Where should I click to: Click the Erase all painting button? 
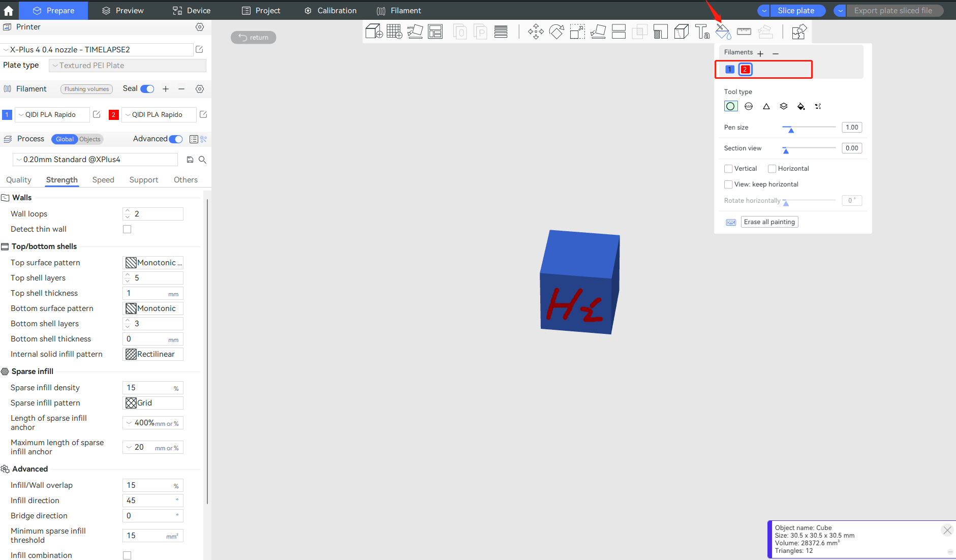(x=769, y=222)
